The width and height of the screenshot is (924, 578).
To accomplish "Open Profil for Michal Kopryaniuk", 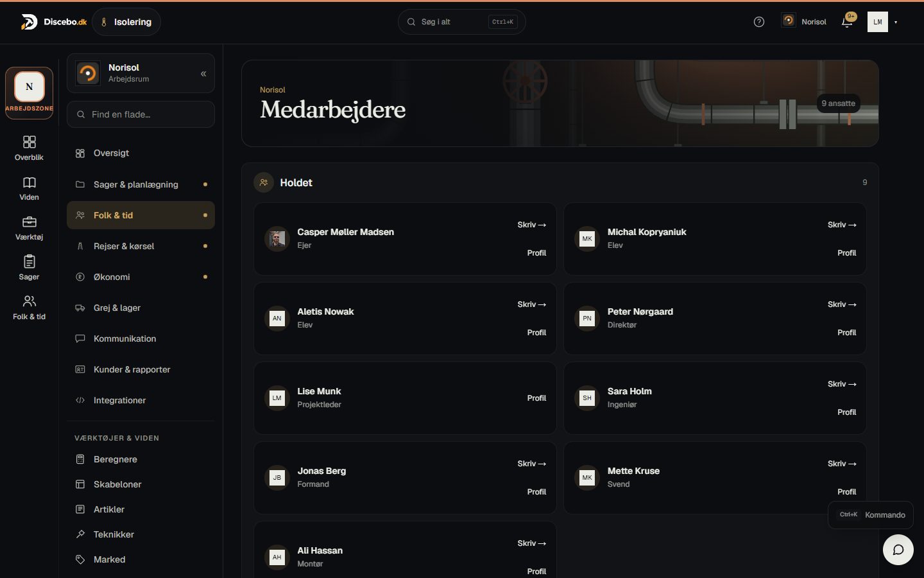I will pos(846,253).
